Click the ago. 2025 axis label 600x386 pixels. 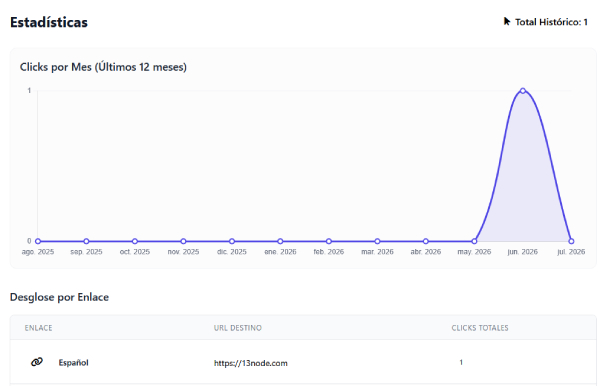coord(38,252)
